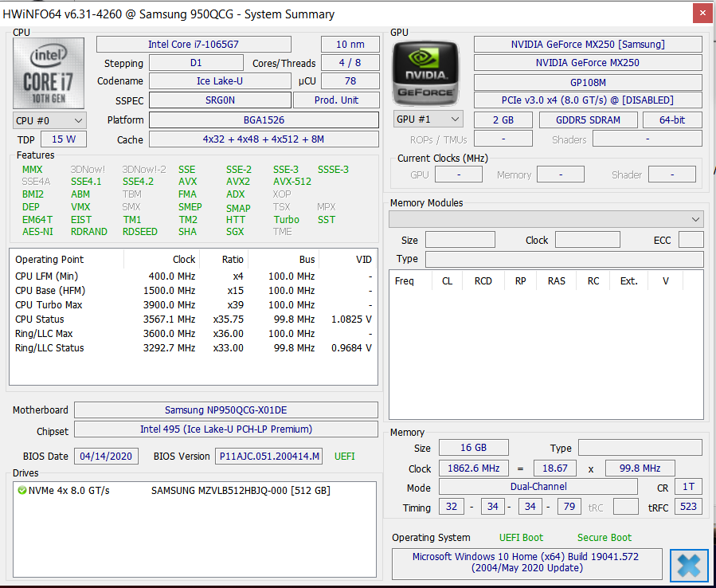Click the SHA feature label

click(187, 232)
